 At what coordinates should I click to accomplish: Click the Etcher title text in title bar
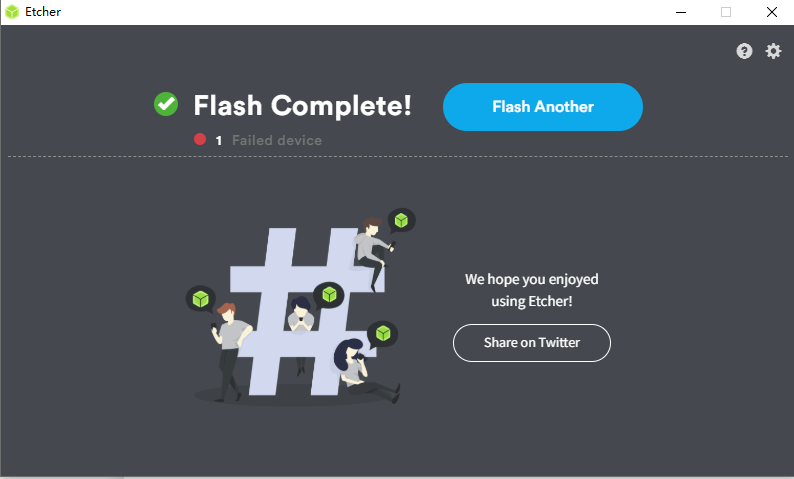pos(43,12)
